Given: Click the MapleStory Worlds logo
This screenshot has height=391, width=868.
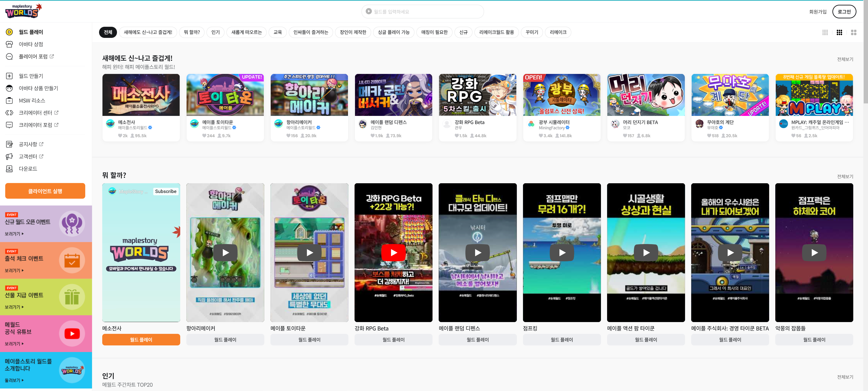Looking at the screenshot, I should pos(23,11).
